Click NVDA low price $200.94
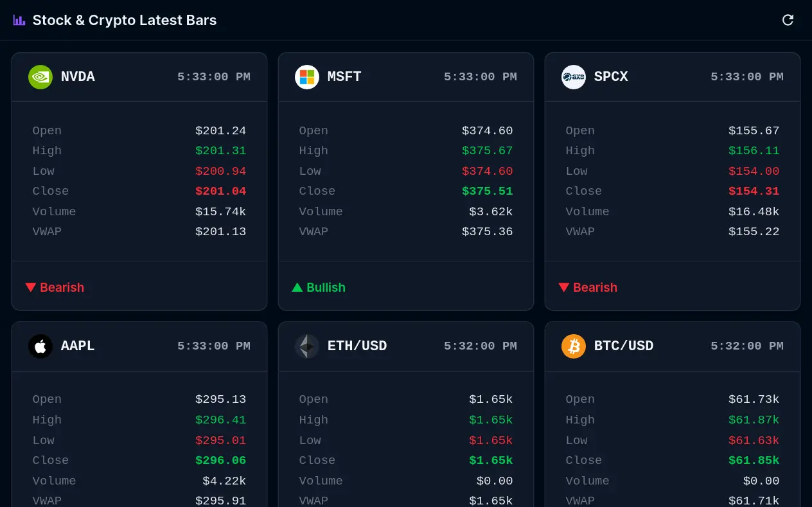 221,172
